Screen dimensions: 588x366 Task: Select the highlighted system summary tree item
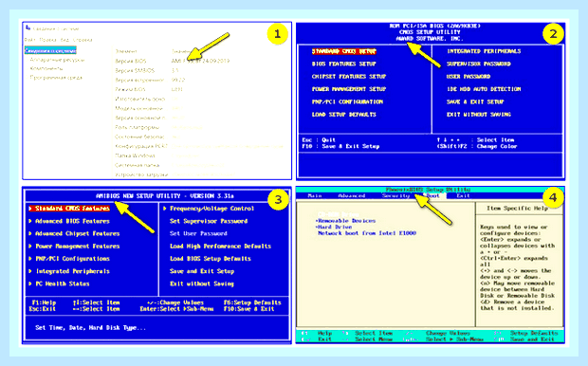pyautogui.click(x=50, y=50)
